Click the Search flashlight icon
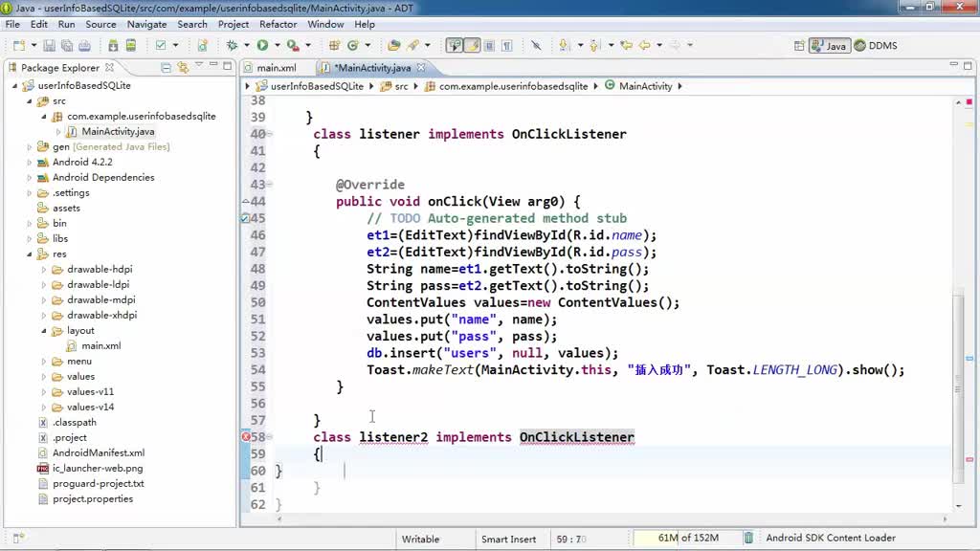This screenshot has width=980, height=551. (x=413, y=46)
